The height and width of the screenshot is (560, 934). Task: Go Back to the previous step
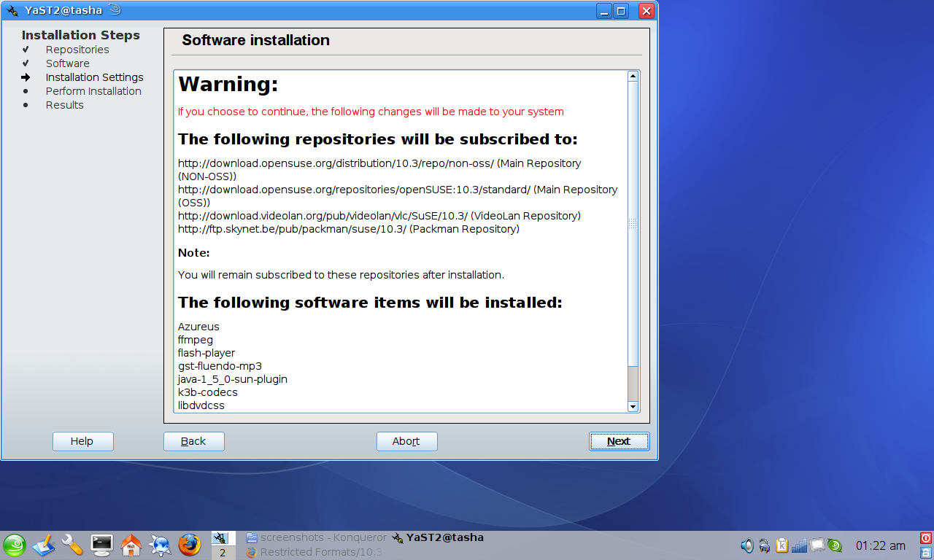click(x=193, y=441)
